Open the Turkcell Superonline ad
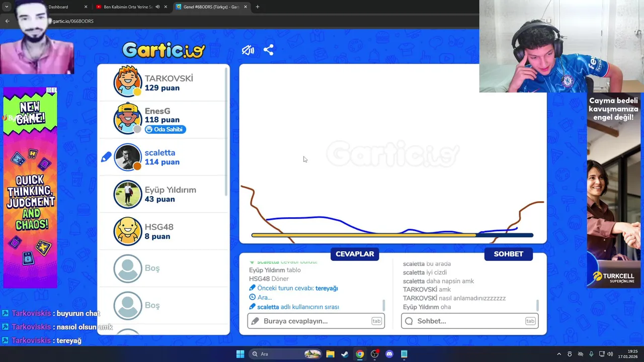The width and height of the screenshot is (644, 362). click(x=613, y=190)
